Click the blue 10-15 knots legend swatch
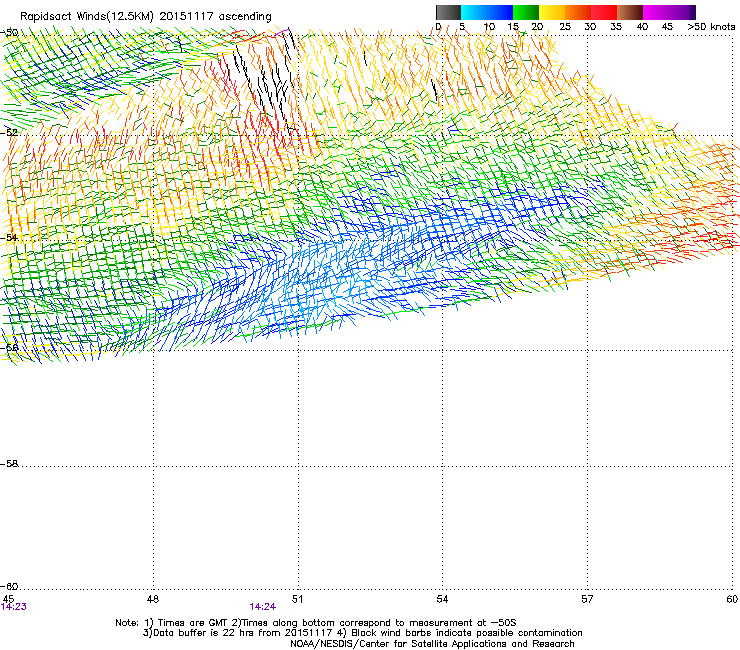 click(500, 12)
